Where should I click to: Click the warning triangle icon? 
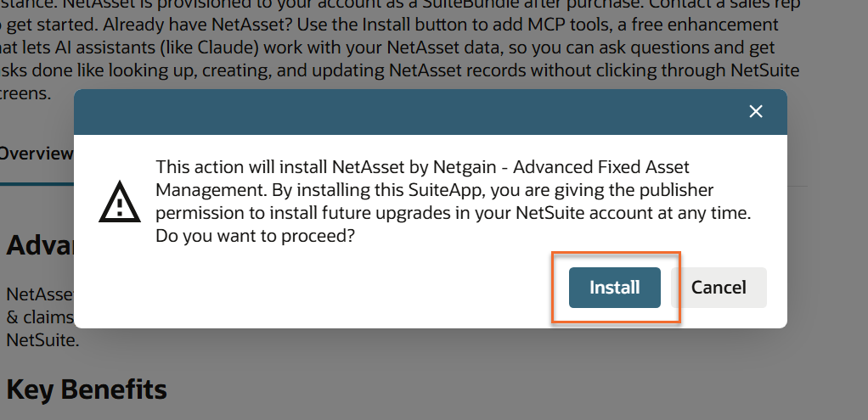click(x=120, y=201)
